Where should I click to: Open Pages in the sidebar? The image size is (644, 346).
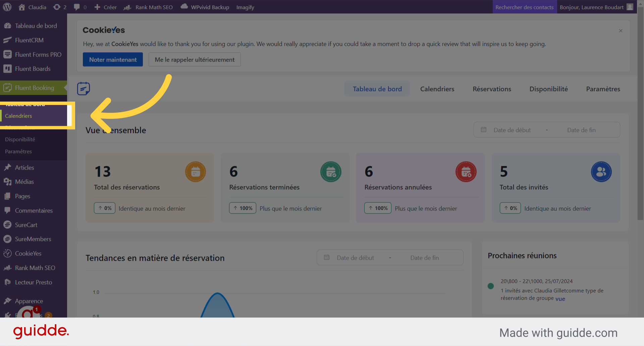(x=34, y=196)
